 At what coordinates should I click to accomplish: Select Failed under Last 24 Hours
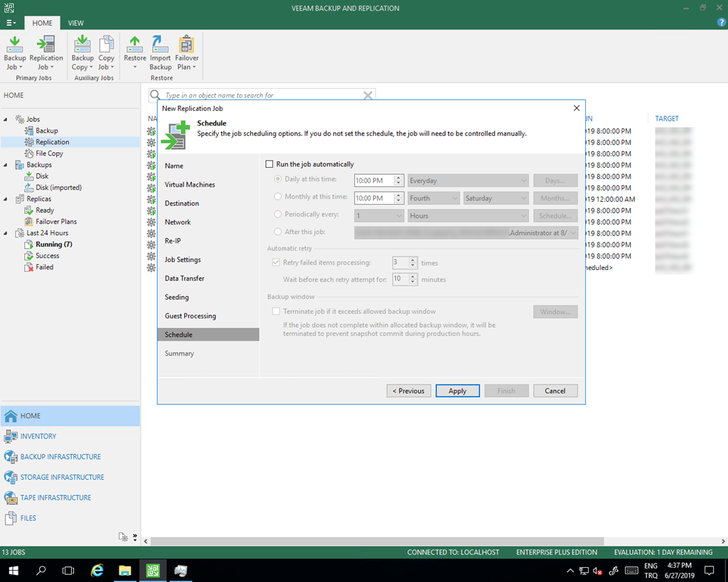[x=44, y=267]
